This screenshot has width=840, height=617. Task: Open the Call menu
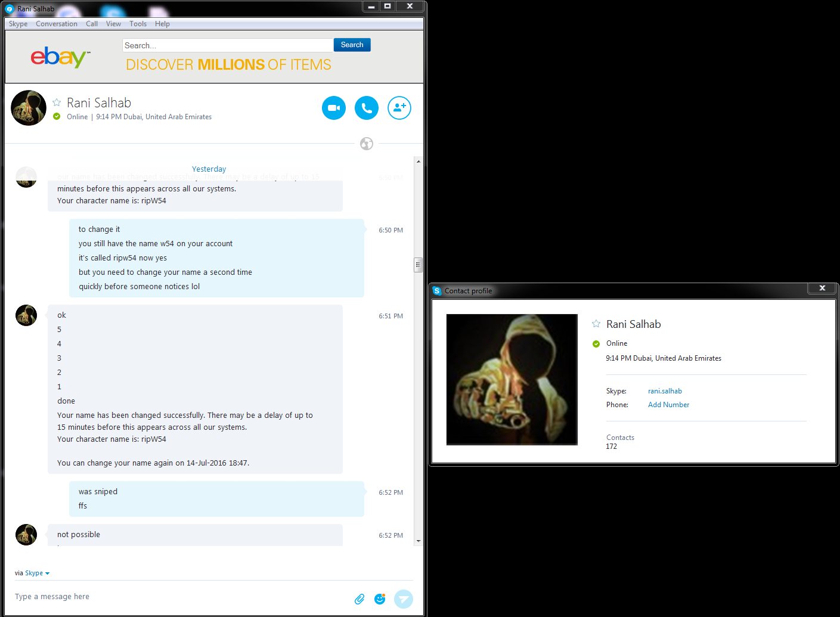tap(92, 24)
